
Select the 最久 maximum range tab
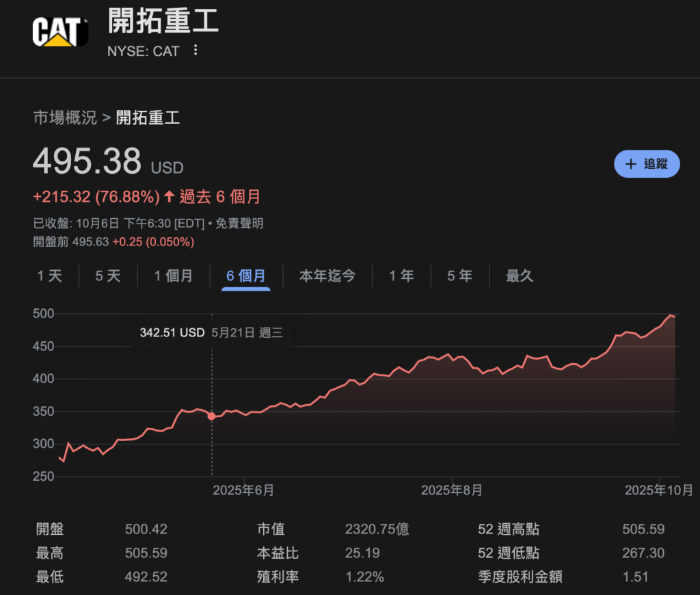(x=520, y=276)
